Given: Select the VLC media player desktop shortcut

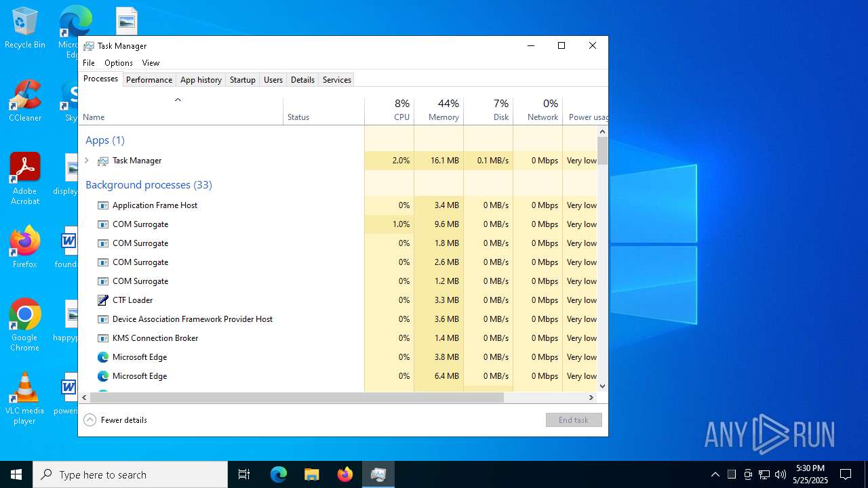Looking at the screenshot, I should 25,399.
